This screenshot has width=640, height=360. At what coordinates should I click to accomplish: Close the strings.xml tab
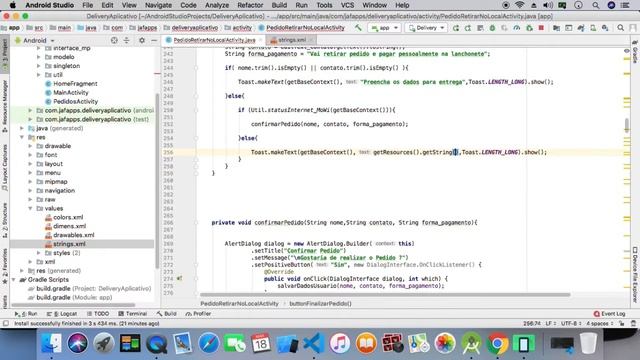click(x=311, y=40)
